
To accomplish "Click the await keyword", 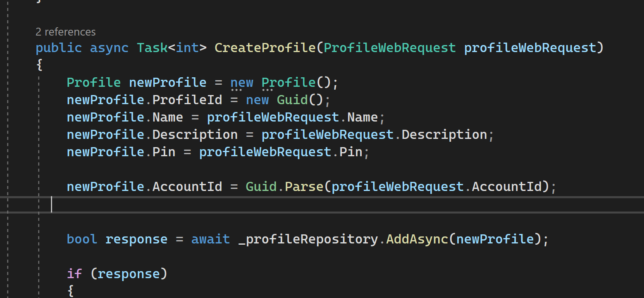I will pyautogui.click(x=210, y=239).
